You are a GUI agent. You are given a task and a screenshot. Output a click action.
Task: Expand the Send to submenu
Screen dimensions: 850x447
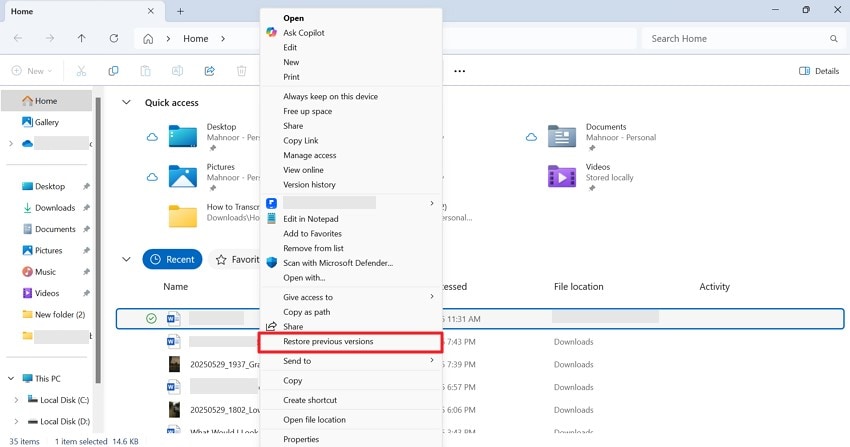pos(351,361)
